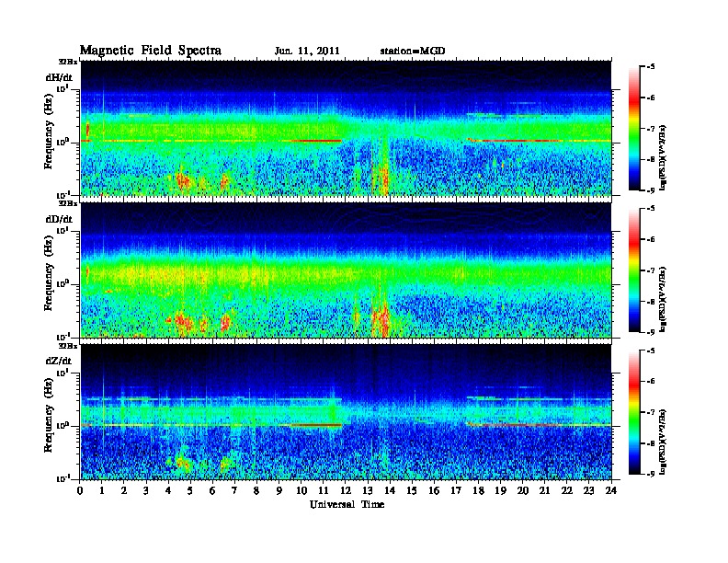This screenshot has height=563, width=728.
Task: Click the dD/dt panel color scale bar
Action: pyautogui.click(x=634, y=270)
